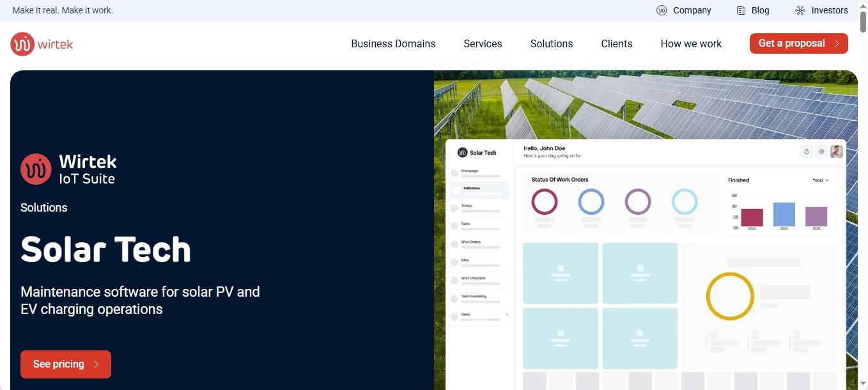Click the page scrollbar down arrow
Image resolution: width=868 pixels, height=390 pixels.
click(863, 384)
